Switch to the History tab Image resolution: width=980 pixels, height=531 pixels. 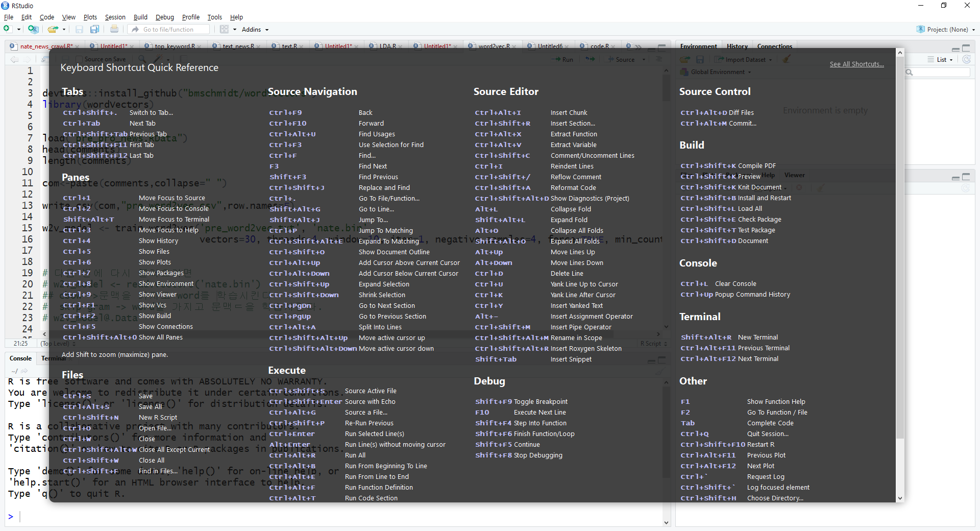click(x=737, y=46)
